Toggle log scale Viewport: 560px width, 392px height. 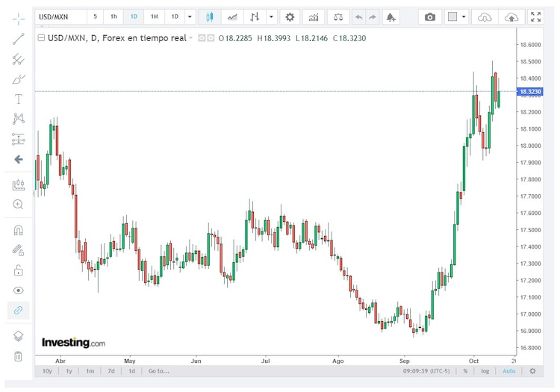[x=485, y=371]
